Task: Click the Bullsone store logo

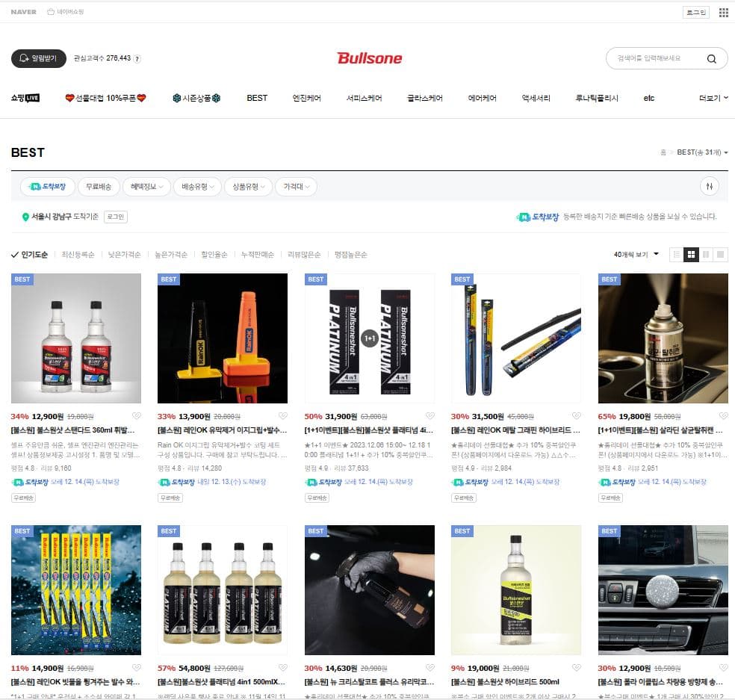Action: pos(370,58)
